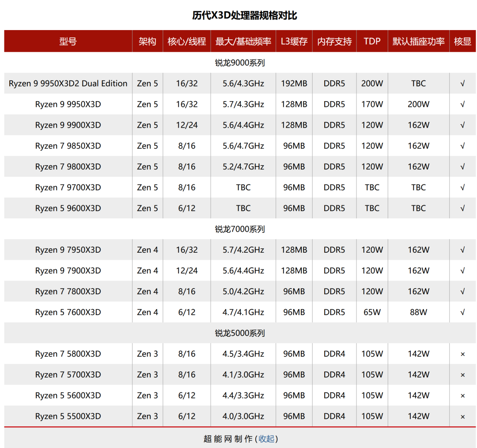
Task: Click the 192MB L3 cache value
Action: (x=294, y=84)
